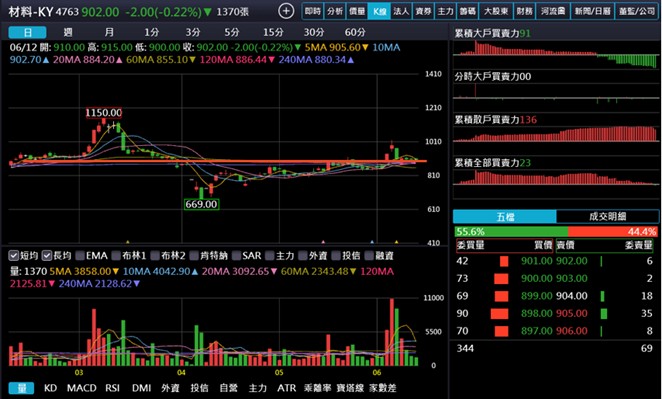662x399 pixels.
Task: Select the DMI indicator
Action: point(141,388)
